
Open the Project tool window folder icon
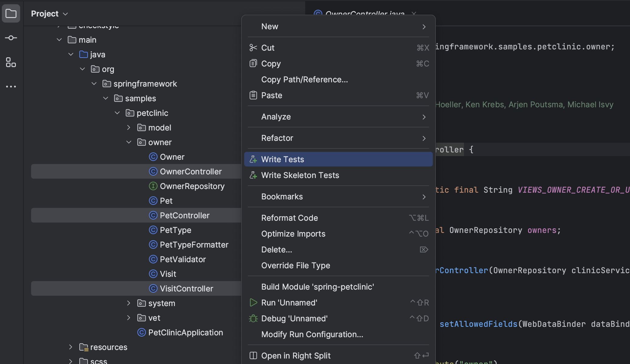coord(11,13)
